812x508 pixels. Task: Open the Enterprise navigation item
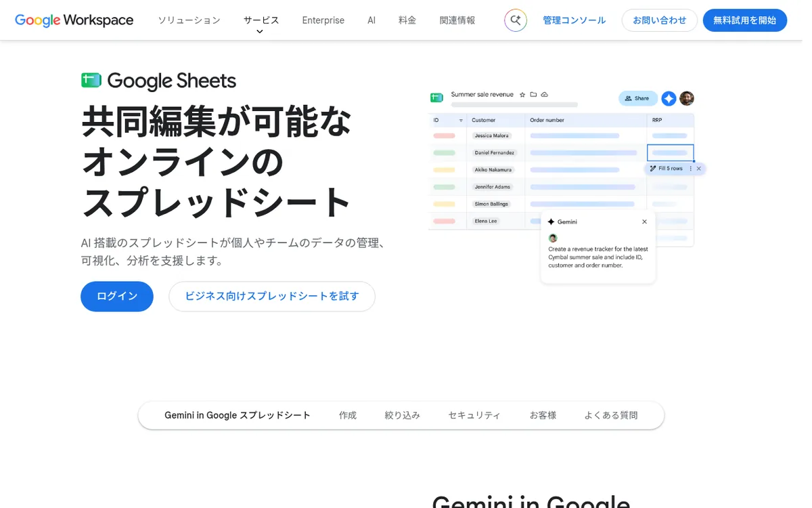pyautogui.click(x=323, y=20)
